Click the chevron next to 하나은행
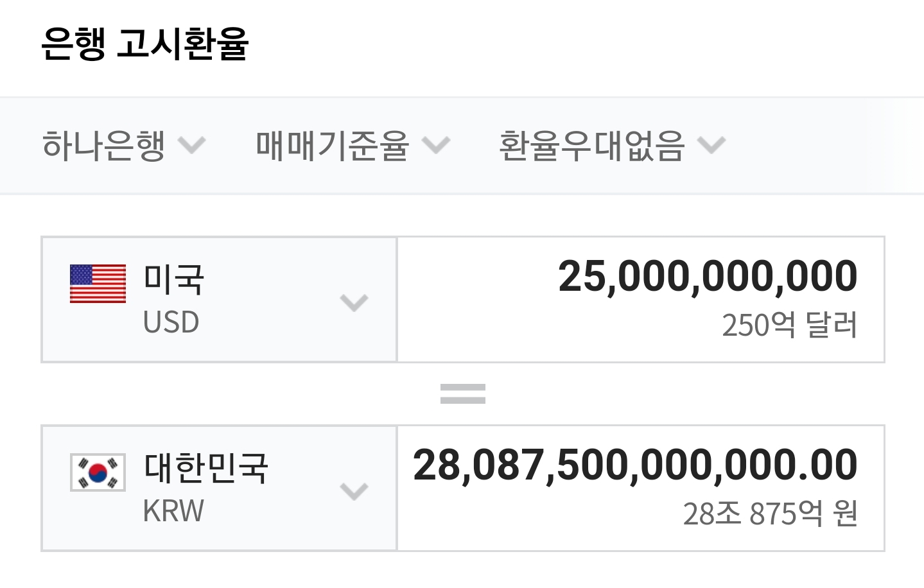The height and width of the screenshot is (588, 924). [191, 145]
